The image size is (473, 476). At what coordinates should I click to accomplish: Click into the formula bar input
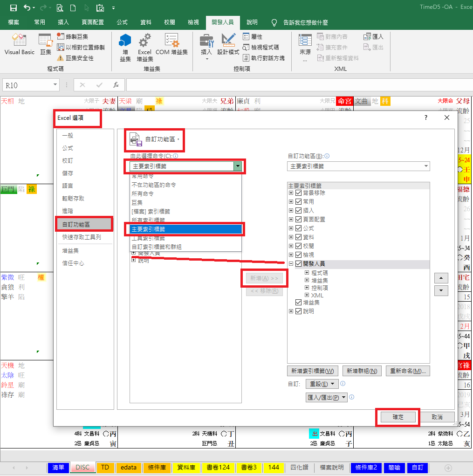299,85
